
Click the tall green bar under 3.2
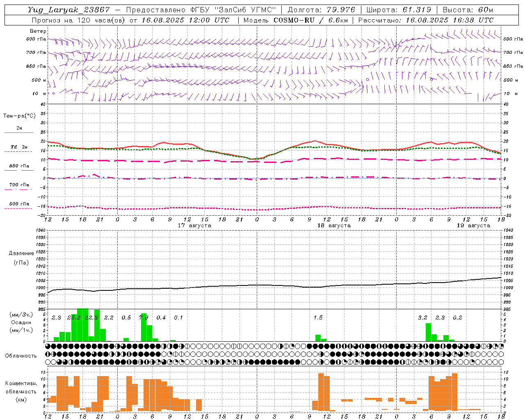click(x=428, y=332)
